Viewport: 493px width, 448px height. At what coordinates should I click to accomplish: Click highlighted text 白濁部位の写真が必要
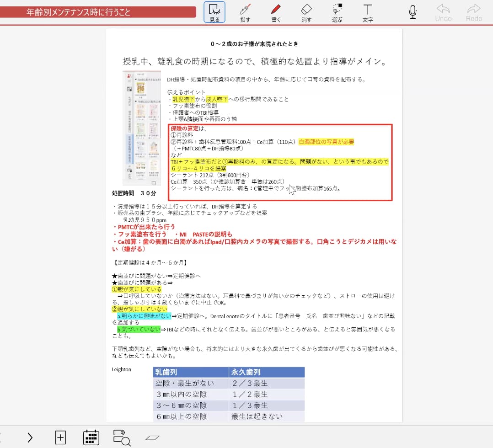pyautogui.click(x=326, y=142)
